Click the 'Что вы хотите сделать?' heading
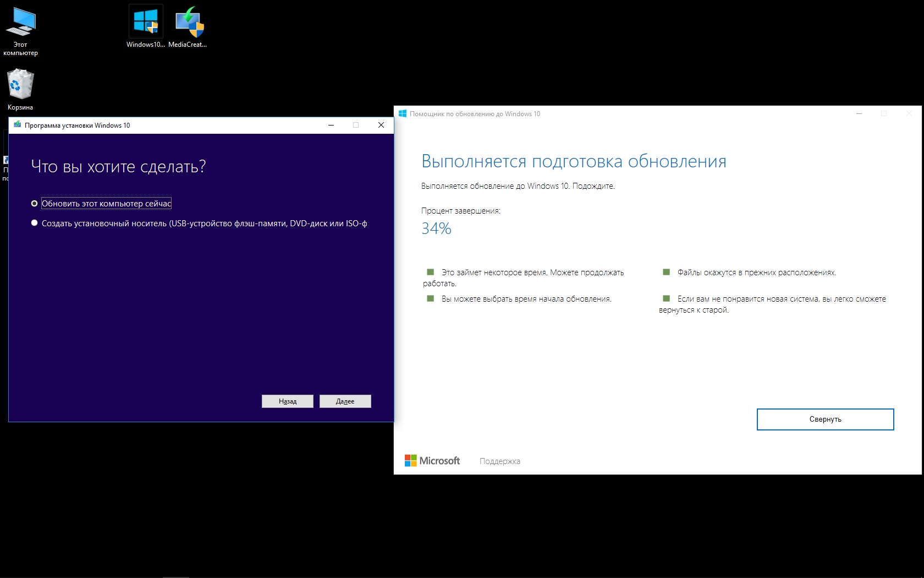Screen dimensions: 924x578 [x=118, y=166]
